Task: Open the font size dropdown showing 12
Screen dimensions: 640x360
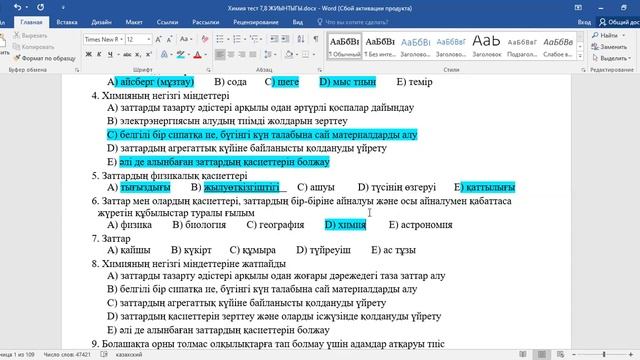Action: [149, 39]
